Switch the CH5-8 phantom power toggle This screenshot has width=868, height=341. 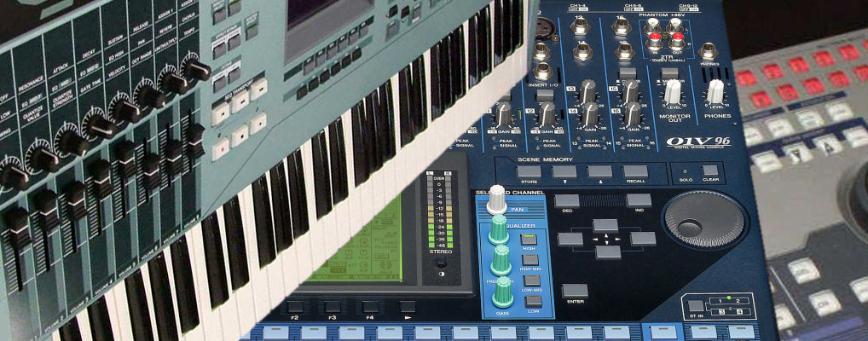coord(632,9)
